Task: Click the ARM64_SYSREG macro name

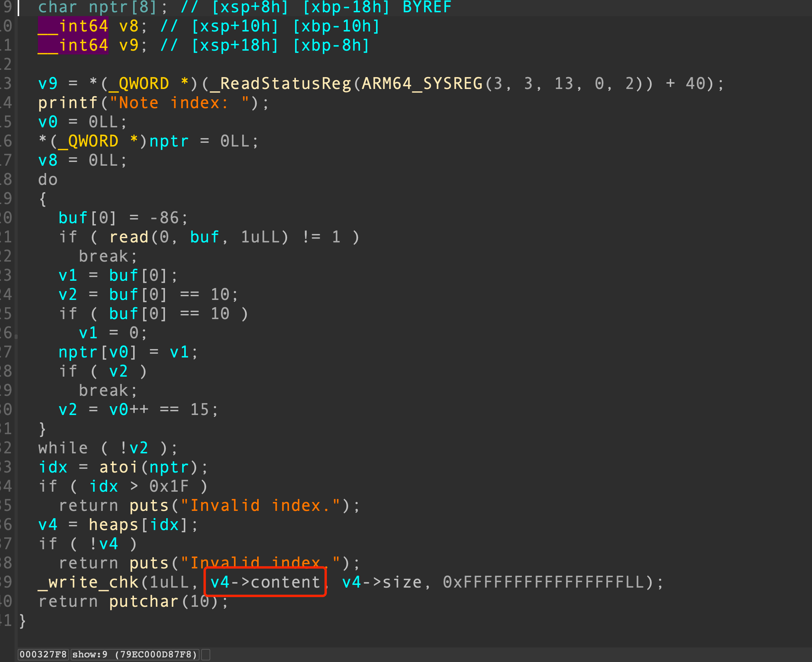Action: coord(422,84)
